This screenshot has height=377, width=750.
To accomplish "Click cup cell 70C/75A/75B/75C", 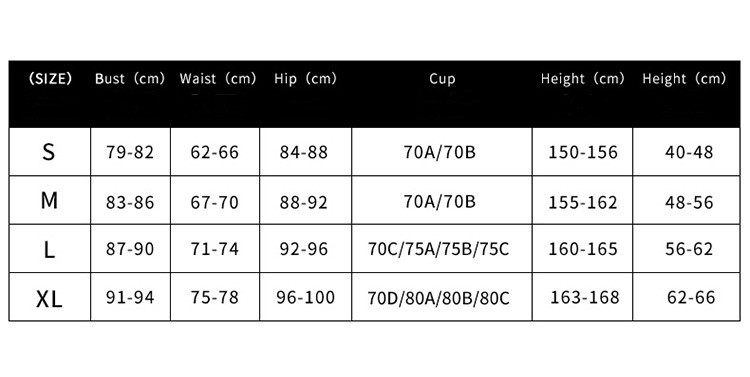I will coord(439,249).
